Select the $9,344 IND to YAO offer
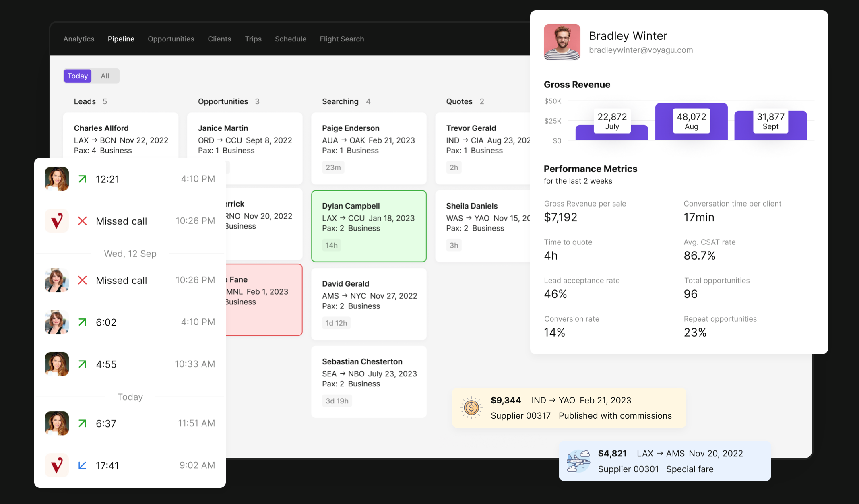 (569, 408)
